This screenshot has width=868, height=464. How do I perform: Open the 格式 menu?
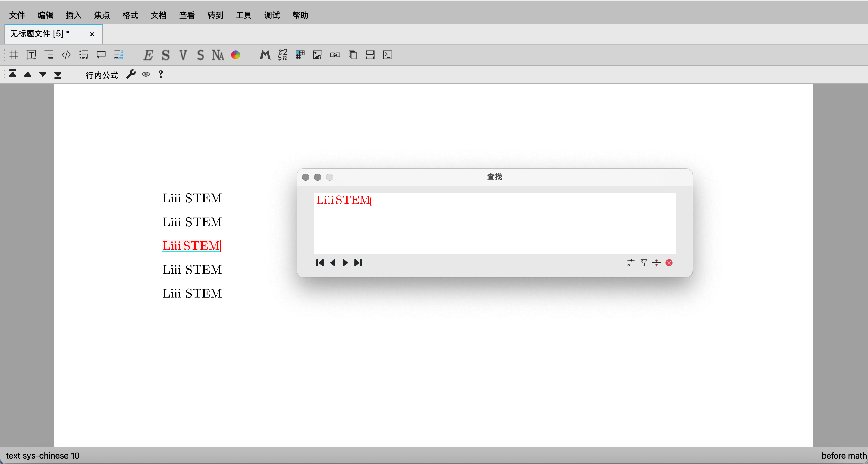tap(130, 15)
